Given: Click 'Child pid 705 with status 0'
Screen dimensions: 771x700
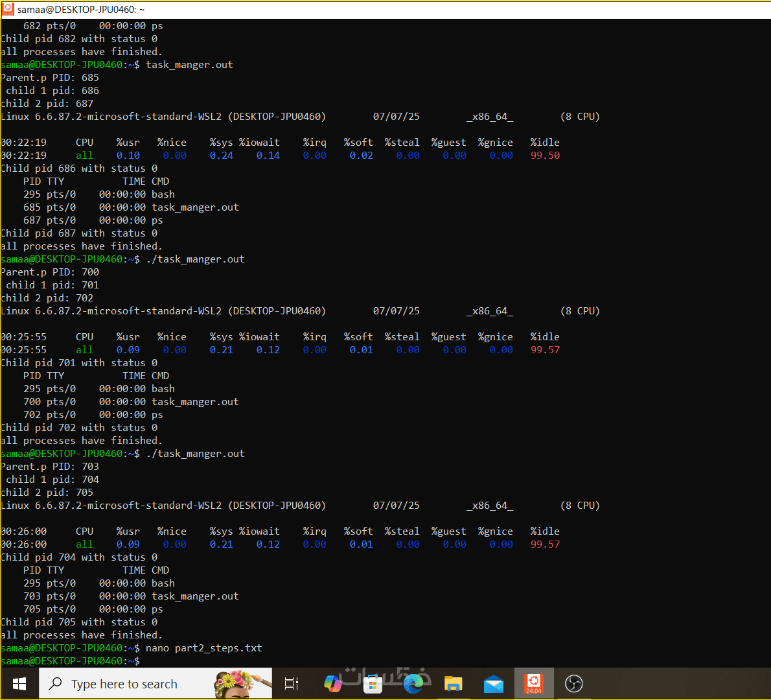Looking at the screenshot, I should (79, 622).
